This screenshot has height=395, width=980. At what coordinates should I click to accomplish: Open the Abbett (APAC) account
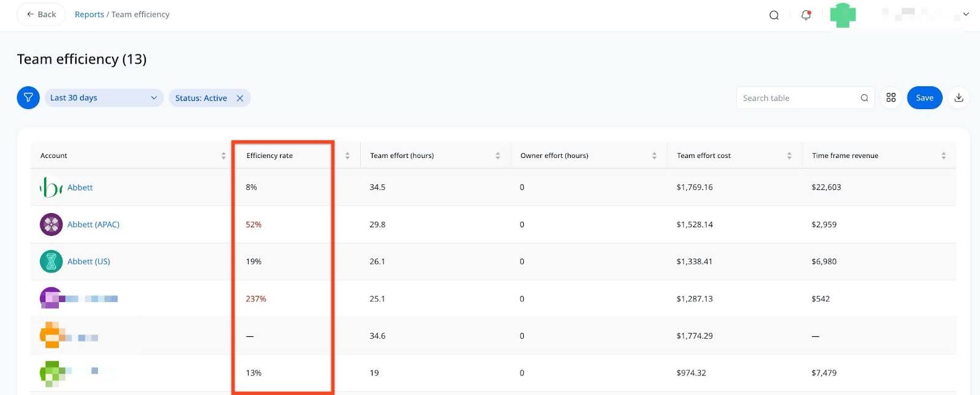(x=93, y=225)
